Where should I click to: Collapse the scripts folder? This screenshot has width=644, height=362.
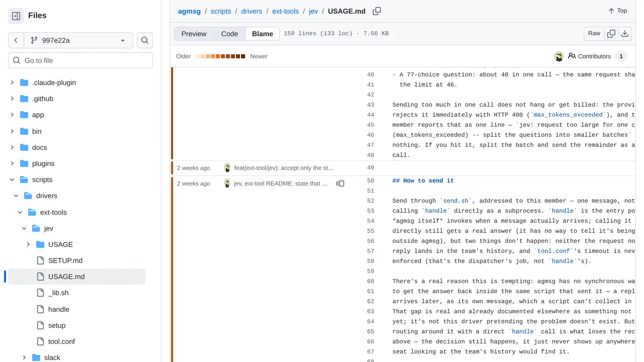(x=12, y=179)
